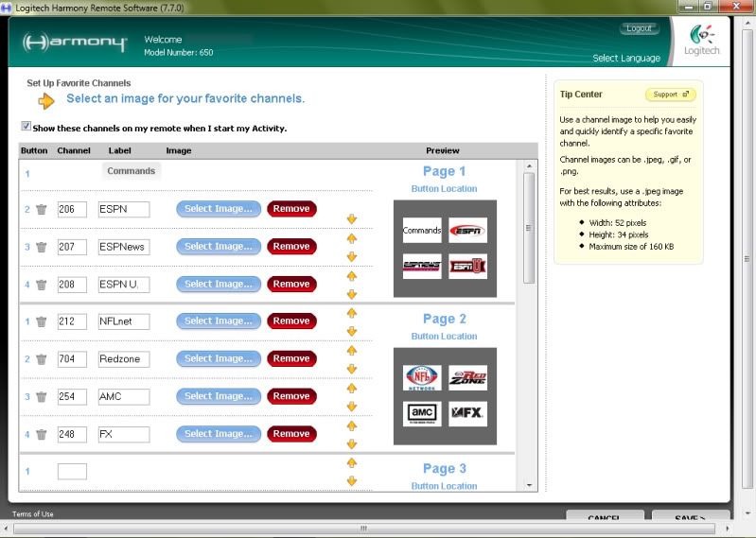Click Select Language
Image resolution: width=756 pixels, height=538 pixels.
tap(626, 59)
